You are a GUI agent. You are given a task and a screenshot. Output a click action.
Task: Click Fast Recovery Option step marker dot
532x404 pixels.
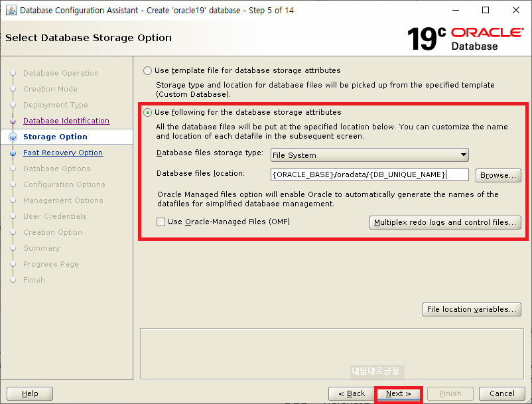click(x=13, y=153)
